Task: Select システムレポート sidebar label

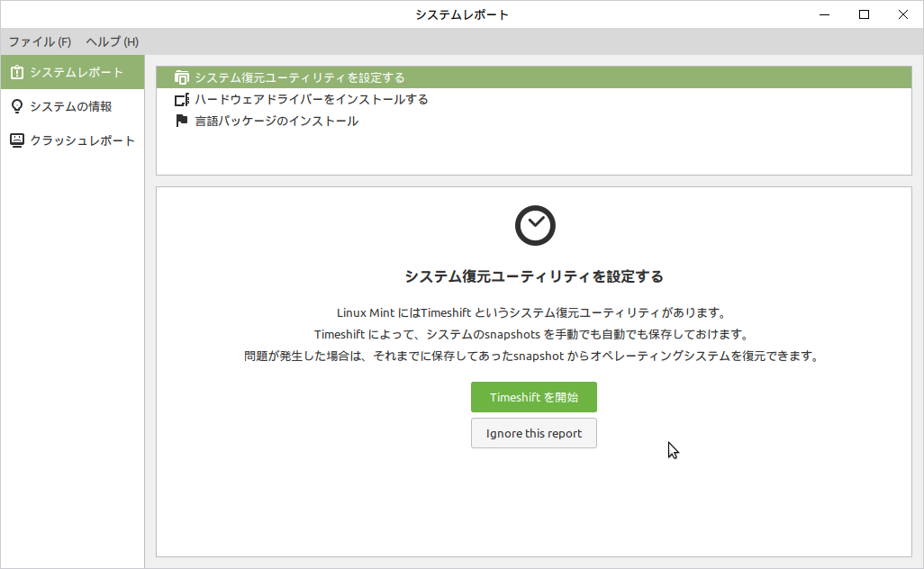Action: click(77, 72)
